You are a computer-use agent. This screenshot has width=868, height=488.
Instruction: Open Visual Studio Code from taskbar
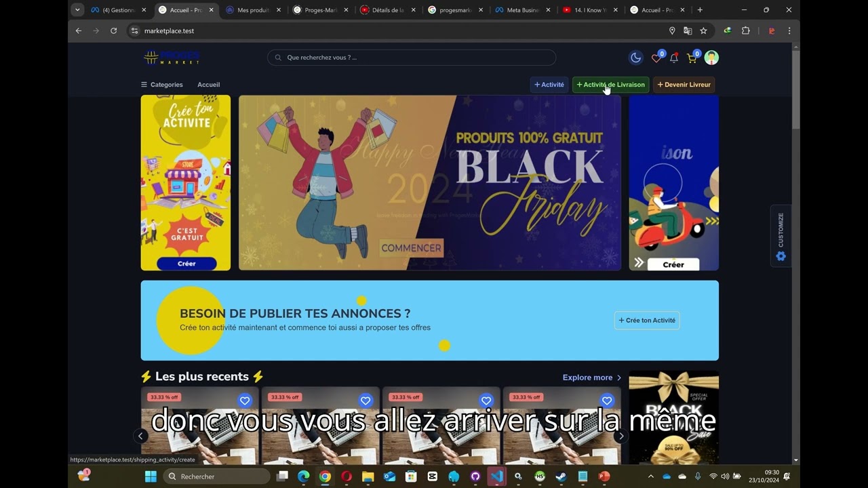tap(497, 476)
